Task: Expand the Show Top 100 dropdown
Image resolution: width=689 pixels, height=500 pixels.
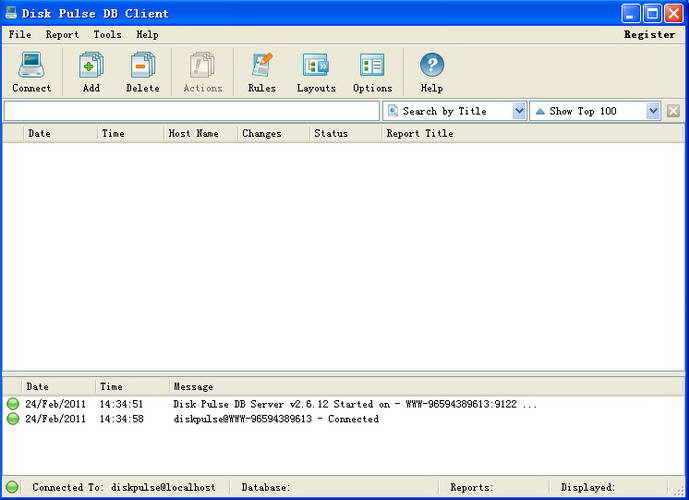Action: [x=653, y=111]
